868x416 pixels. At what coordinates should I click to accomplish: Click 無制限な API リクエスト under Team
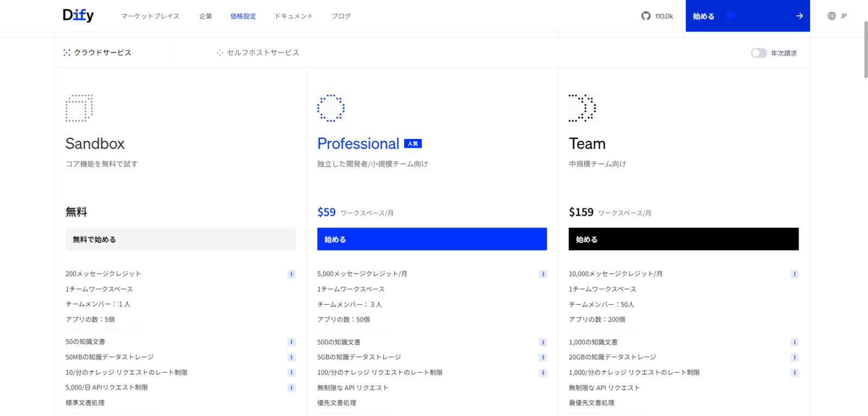604,388
